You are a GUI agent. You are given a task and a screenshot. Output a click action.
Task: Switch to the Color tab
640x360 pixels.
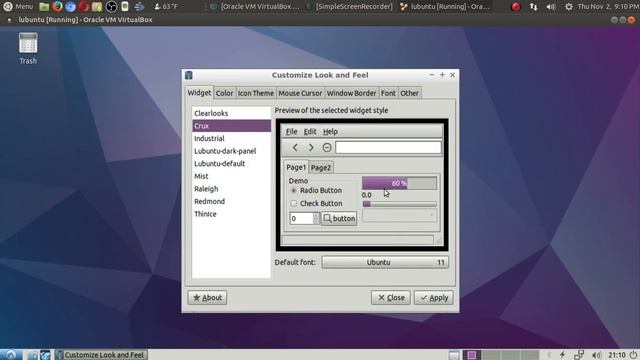[x=224, y=93]
